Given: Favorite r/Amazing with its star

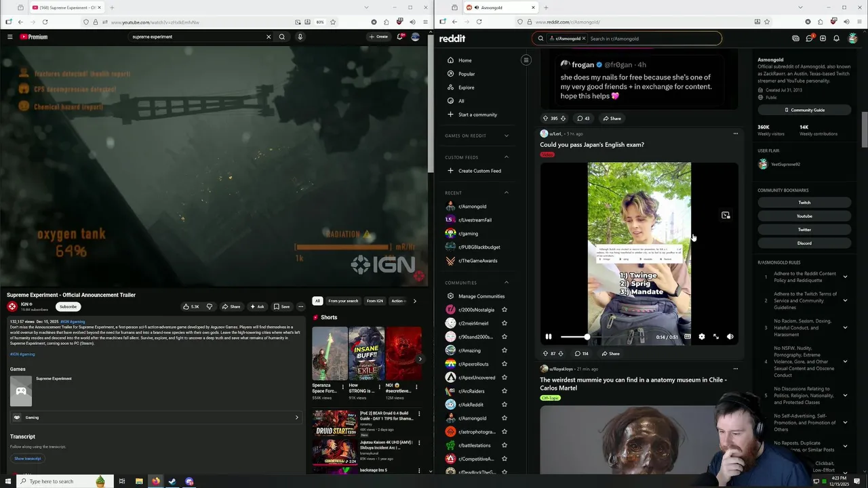Looking at the screenshot, I should point(504,350).
